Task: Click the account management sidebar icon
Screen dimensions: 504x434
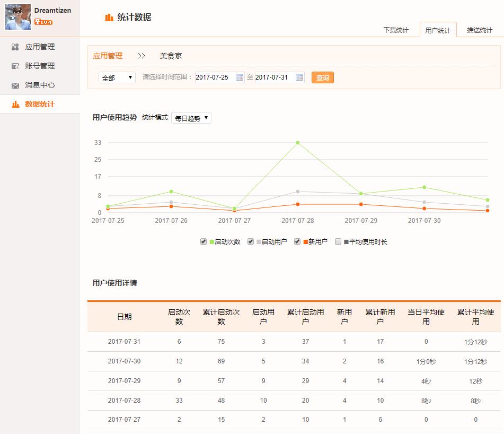Action: 15,66
